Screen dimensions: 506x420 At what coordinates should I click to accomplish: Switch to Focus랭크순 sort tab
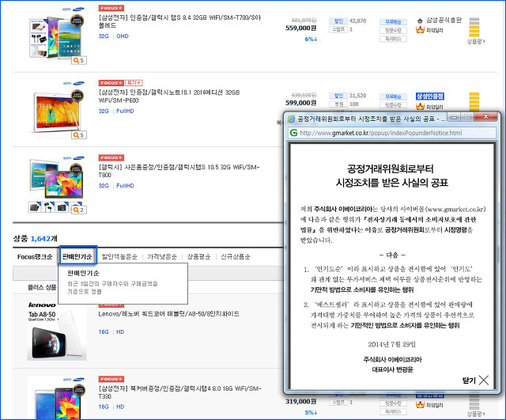click(x=35, y=256)
